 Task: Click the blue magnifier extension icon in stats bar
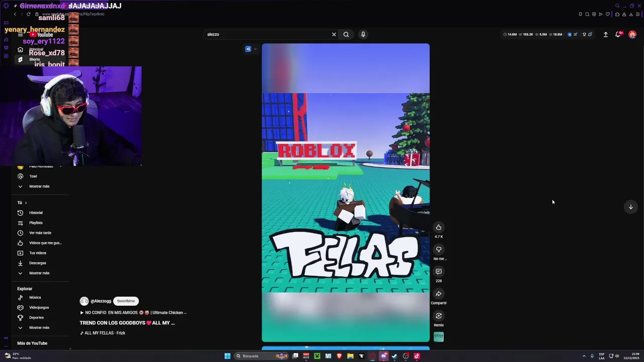(570, 34)
